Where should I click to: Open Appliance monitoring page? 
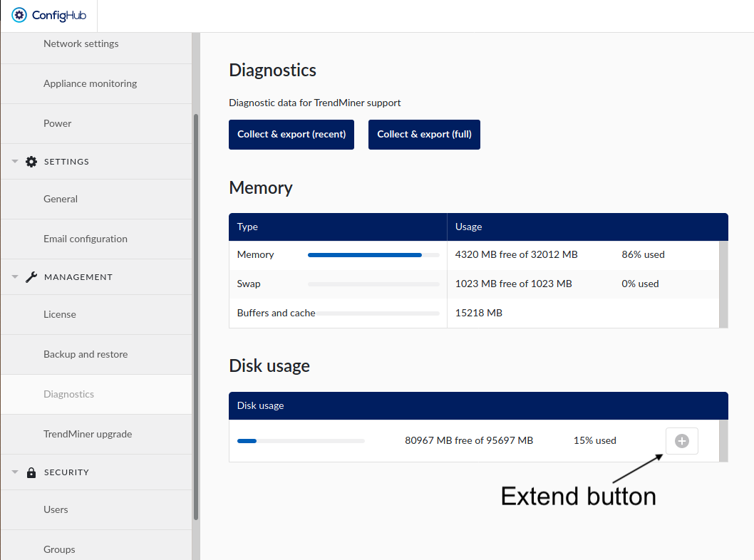pos(90,83)
